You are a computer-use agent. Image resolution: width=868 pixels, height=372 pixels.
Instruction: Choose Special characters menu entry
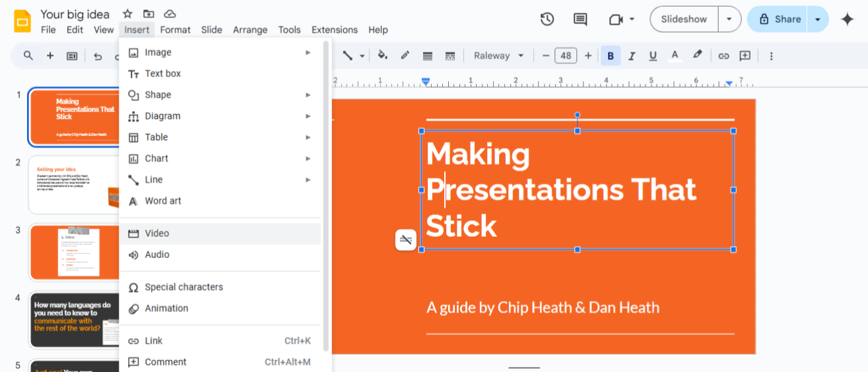pos(220,287)
